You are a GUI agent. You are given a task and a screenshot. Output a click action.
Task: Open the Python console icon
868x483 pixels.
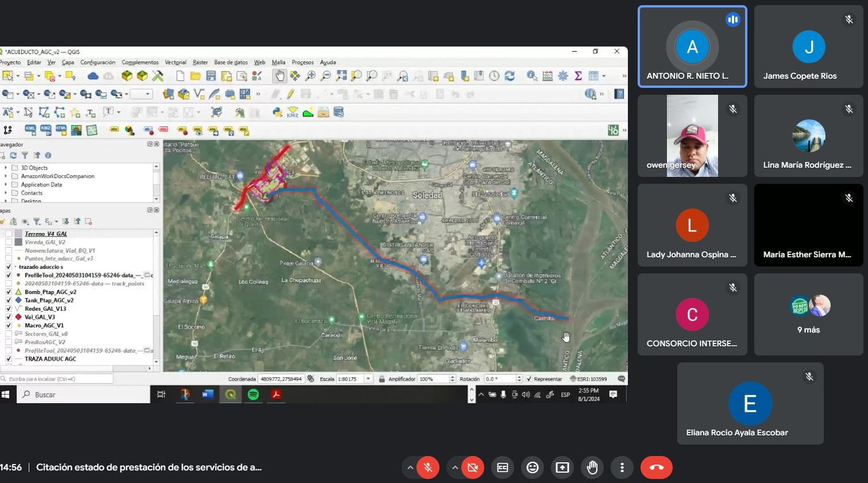(277, 112)
